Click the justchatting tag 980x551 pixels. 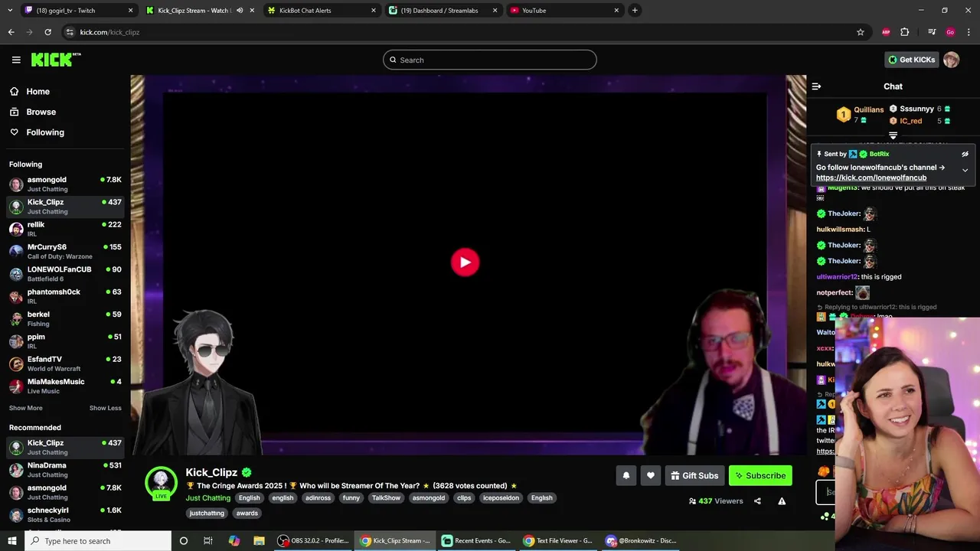(207, 514)
